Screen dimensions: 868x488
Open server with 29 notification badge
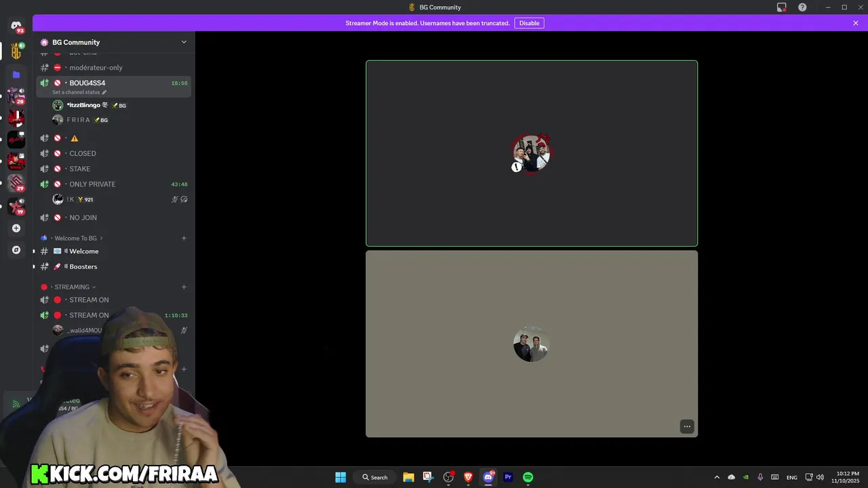pos(16,183)
